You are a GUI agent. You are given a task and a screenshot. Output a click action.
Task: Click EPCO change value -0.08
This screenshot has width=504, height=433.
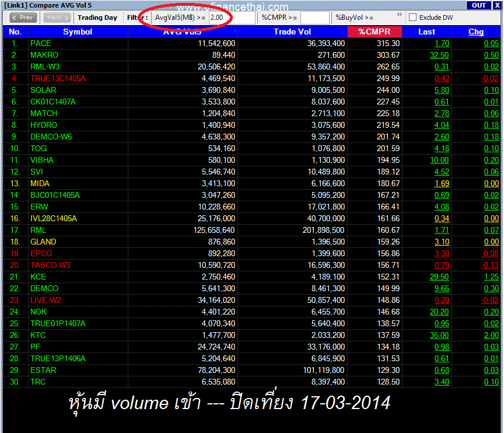pos(490,254)
